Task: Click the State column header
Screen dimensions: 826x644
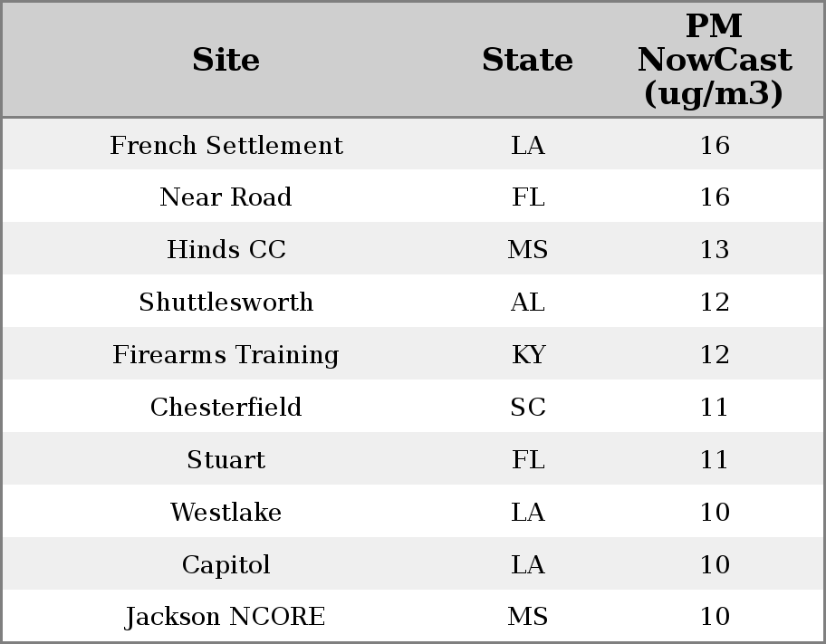Action: click(x=527, y=60)
